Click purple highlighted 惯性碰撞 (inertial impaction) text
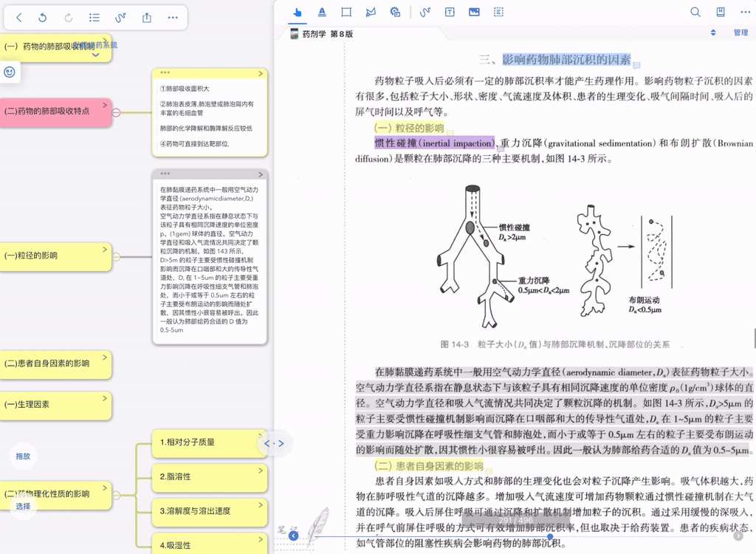The height and width of the screenshot is (554, 756). coord(434,143)
